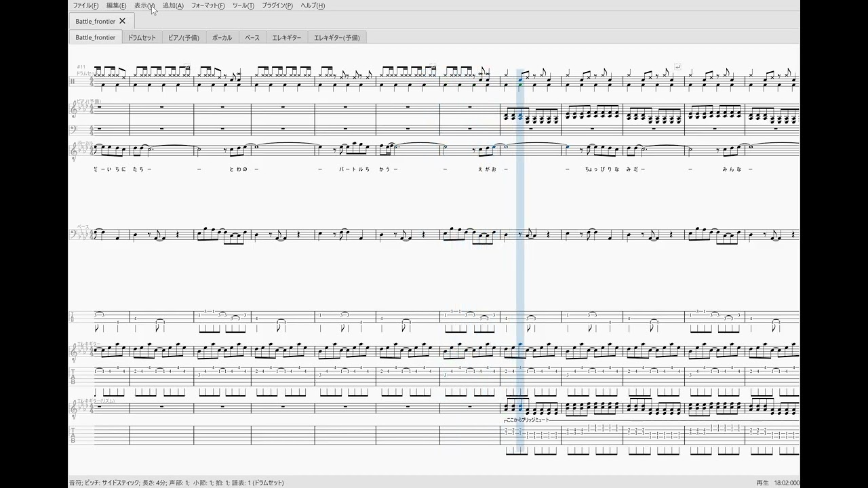Switch to the エレキギター part tab

pos(287,38)
